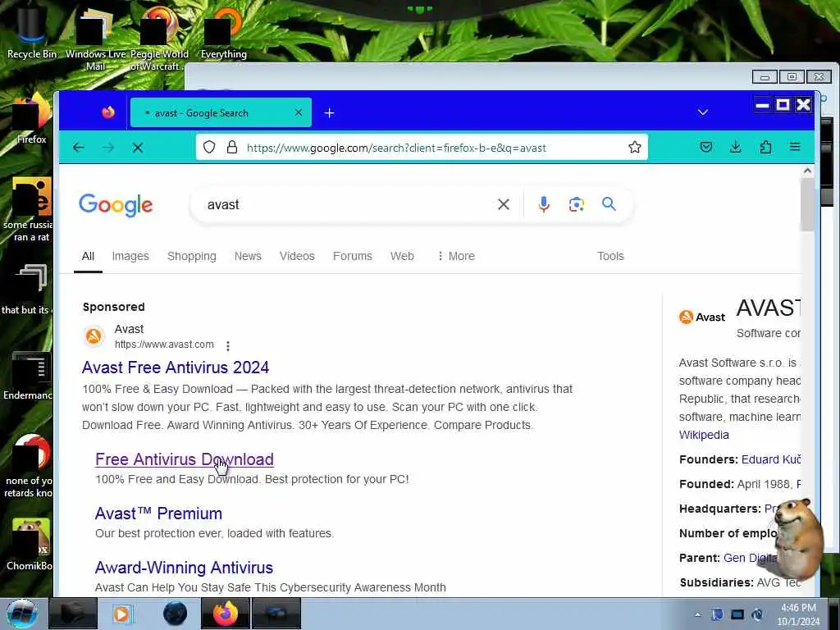Viewport: 840px width, 630px height.
Task: Show hidden system tray icons
Action: pos(697,615)
